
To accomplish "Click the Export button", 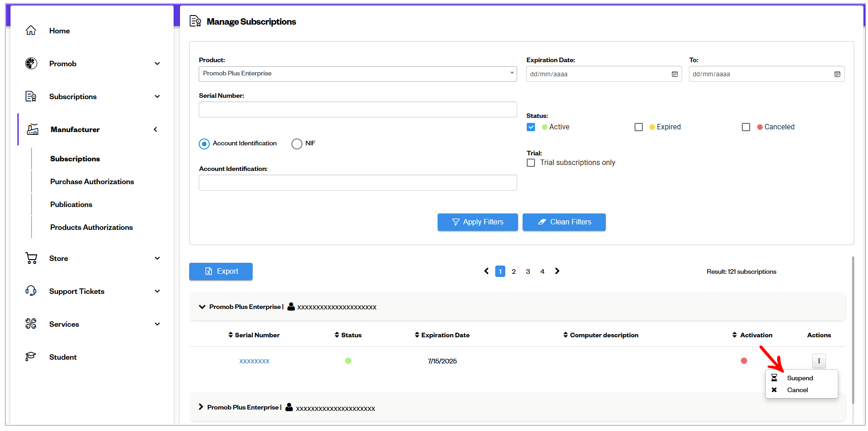I will [221, 271].
